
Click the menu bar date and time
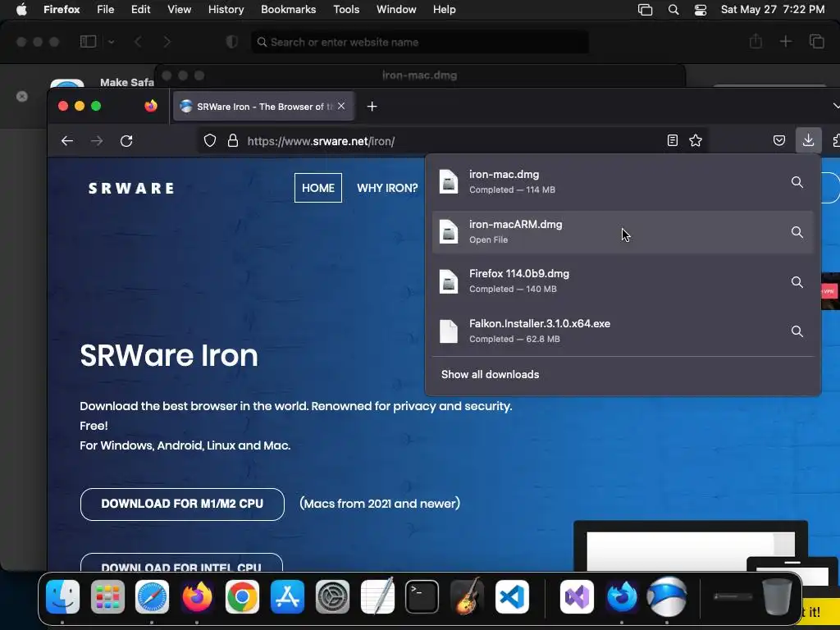(773, 10)
